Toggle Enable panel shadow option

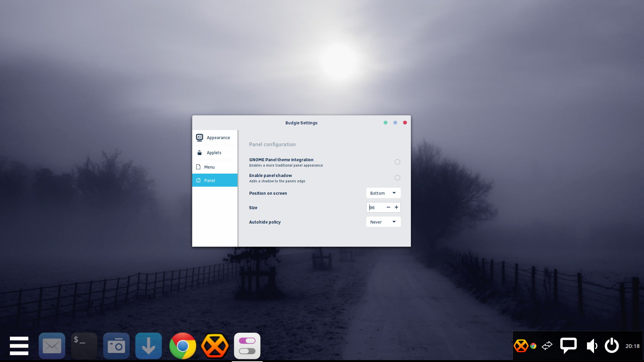(397, 178)
